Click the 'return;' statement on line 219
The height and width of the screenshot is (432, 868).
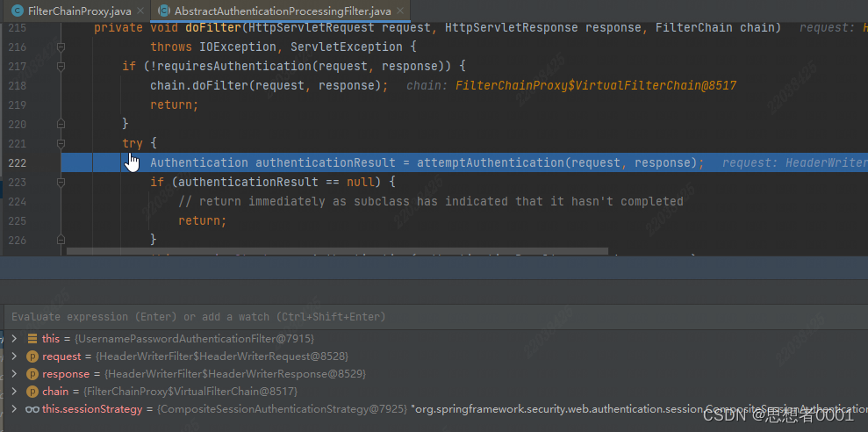click(175, 105)
